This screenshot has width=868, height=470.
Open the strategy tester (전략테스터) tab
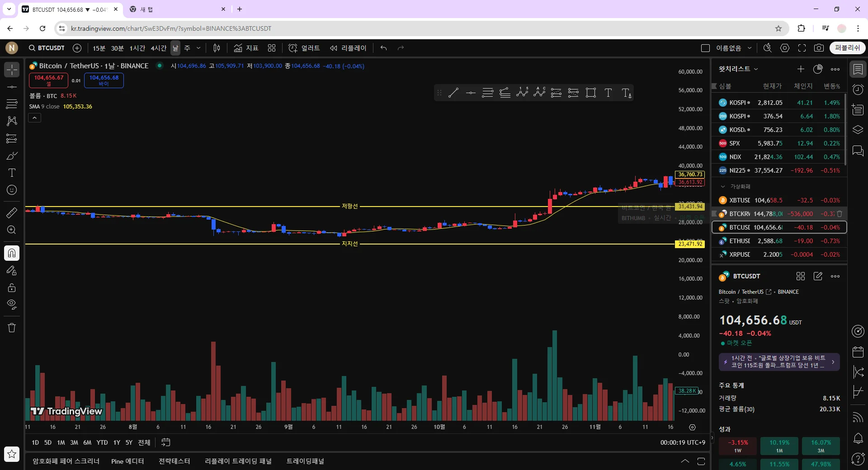pyautogui.click(x=175, y=461)
